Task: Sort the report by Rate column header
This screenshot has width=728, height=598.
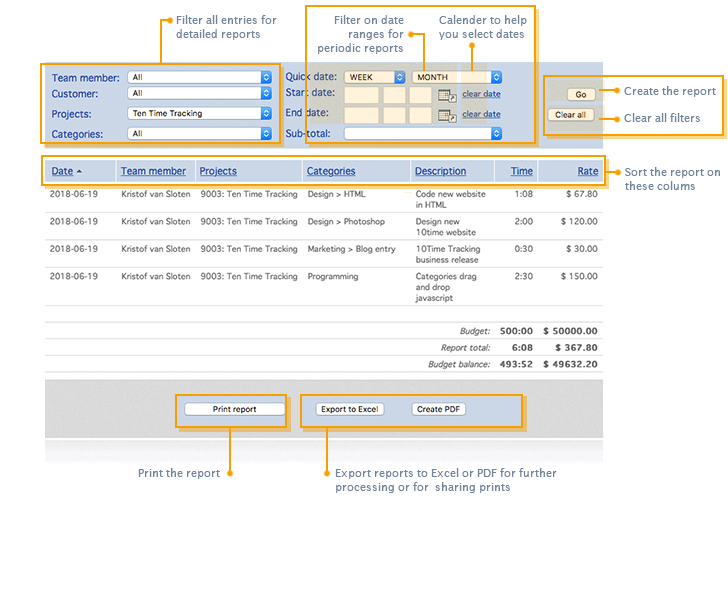Action: click(x=587, y=171)
